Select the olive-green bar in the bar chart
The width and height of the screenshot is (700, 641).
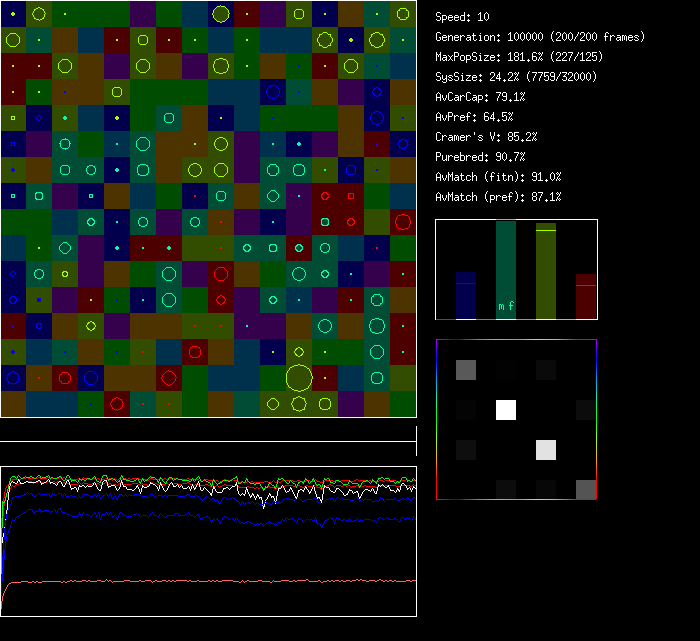[546, 271]
